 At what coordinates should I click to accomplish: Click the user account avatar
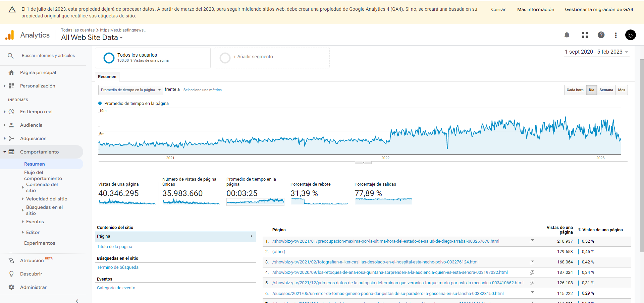coord(631,35)
